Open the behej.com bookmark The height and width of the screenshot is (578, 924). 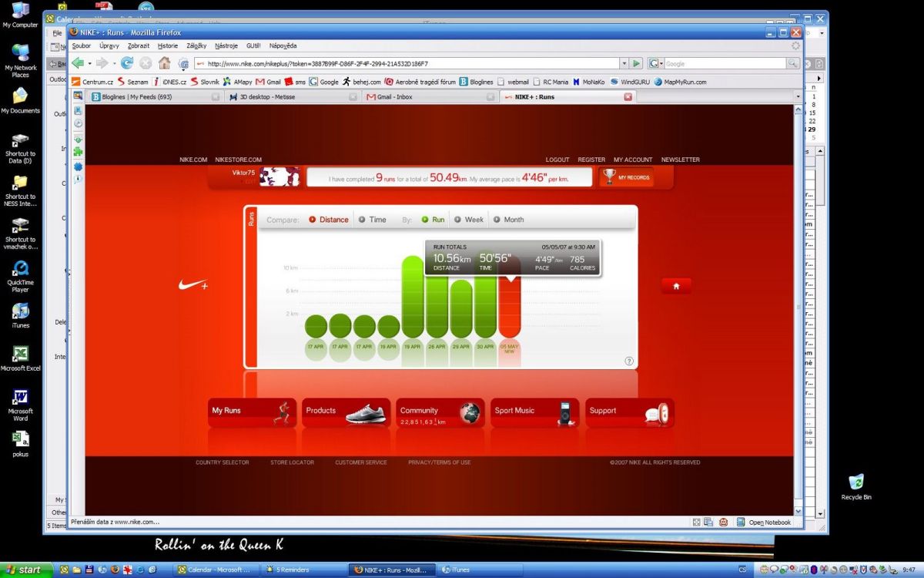(x=362, y=82)
